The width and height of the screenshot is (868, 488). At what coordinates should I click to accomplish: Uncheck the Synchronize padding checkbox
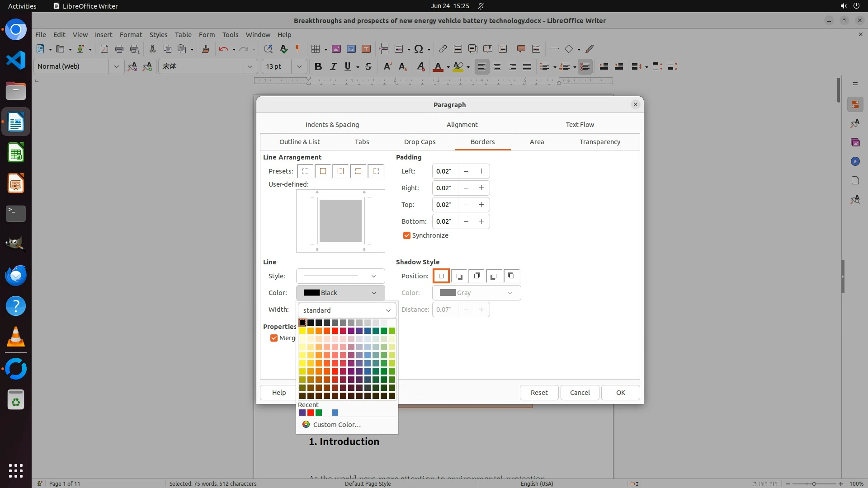coord(406,235)
